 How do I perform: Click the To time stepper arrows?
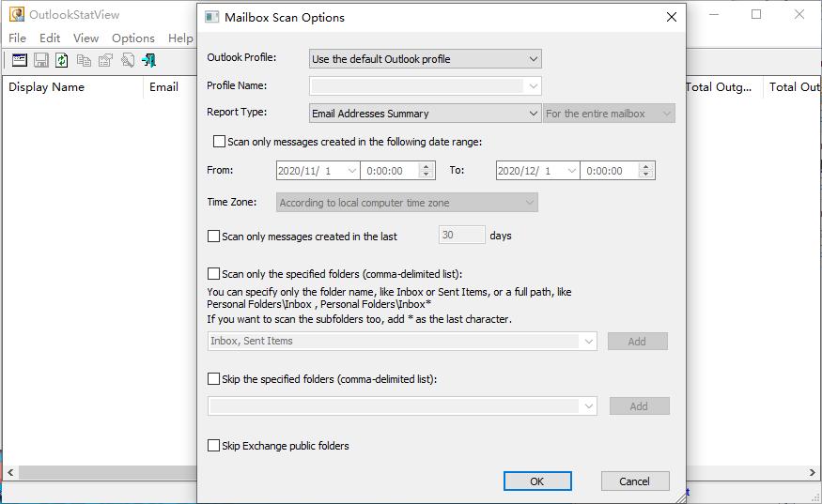tap(646, 171)
